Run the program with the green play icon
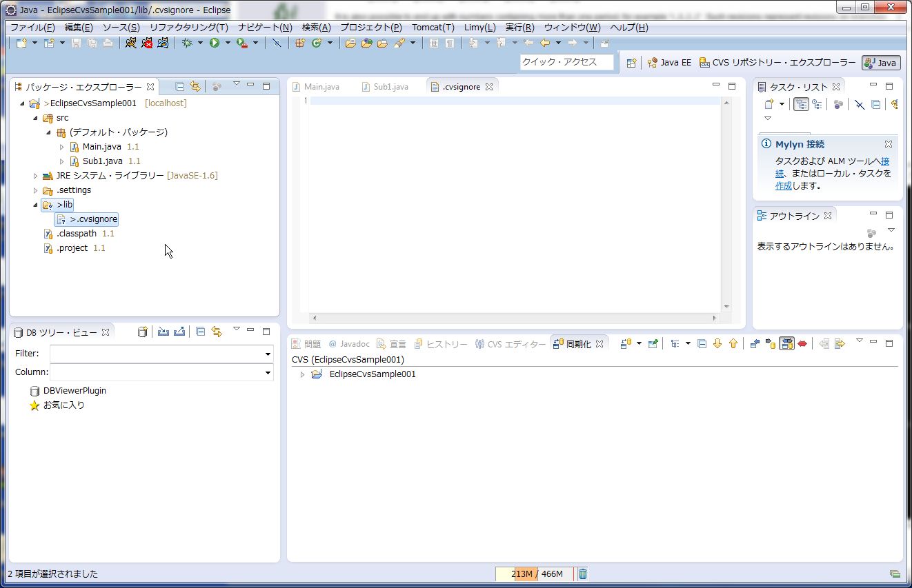Image resolution: width=912 pixels, height=588 pixels. tap(215, 43)
